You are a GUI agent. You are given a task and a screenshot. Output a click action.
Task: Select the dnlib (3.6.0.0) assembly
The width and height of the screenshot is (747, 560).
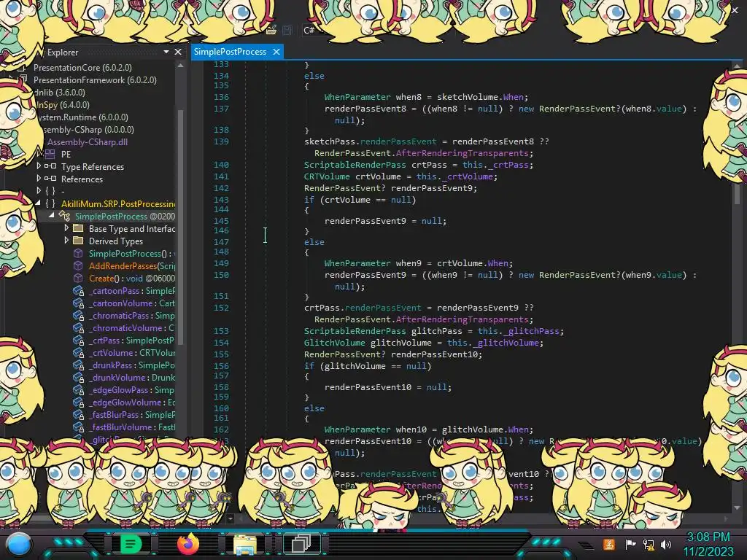tap(60, 93)
